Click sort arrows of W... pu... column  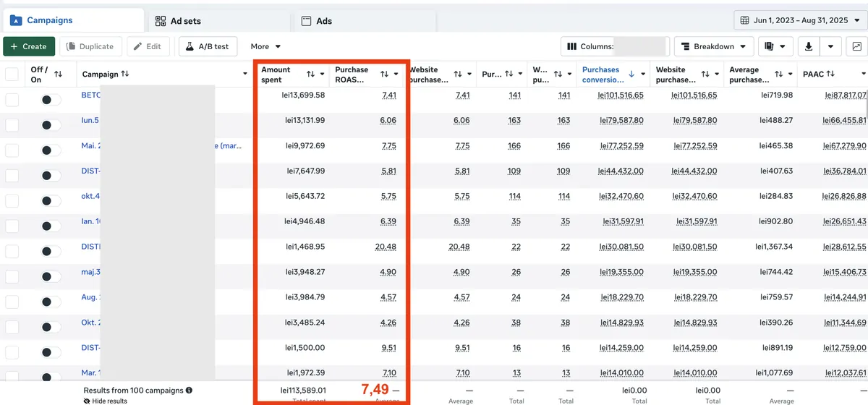coord(558,74)
